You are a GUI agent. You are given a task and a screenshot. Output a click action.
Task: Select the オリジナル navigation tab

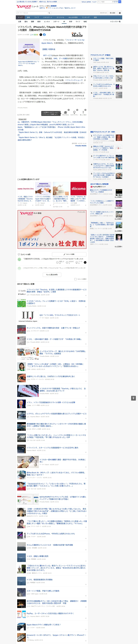(x=60, y=17)
